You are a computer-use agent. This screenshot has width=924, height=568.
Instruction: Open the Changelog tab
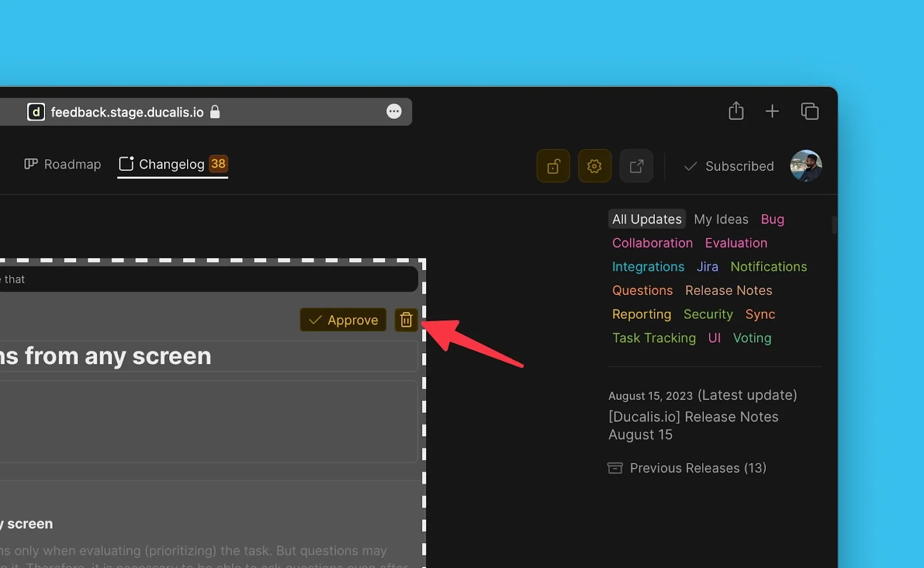click(x=172, y=165)
